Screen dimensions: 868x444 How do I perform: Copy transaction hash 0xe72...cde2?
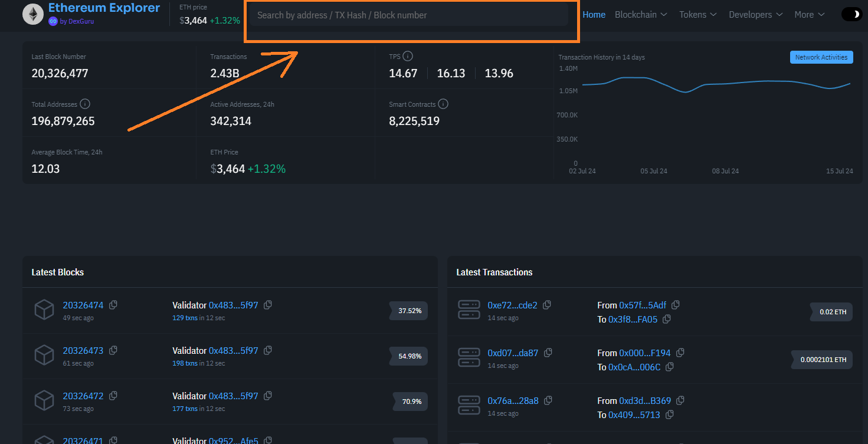click(x=547, y=305)
